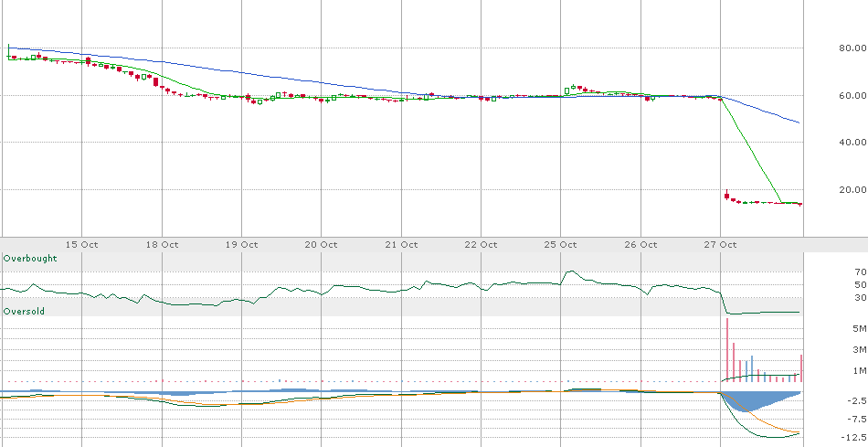Image resolution: width=868 pixels, height=447 pixels.
Task: Click the 15 Oct date label
Action: point(82,244)
